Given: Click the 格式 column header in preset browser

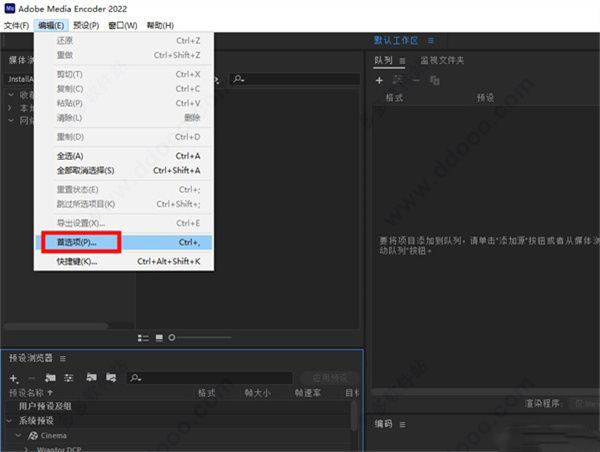Looking at the screenshot, I should 207,393.
